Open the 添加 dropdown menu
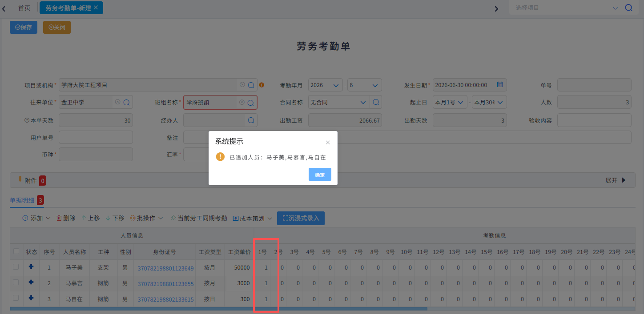Image resolution: width=644 pixels, height=314 pixels. (36, 218)
